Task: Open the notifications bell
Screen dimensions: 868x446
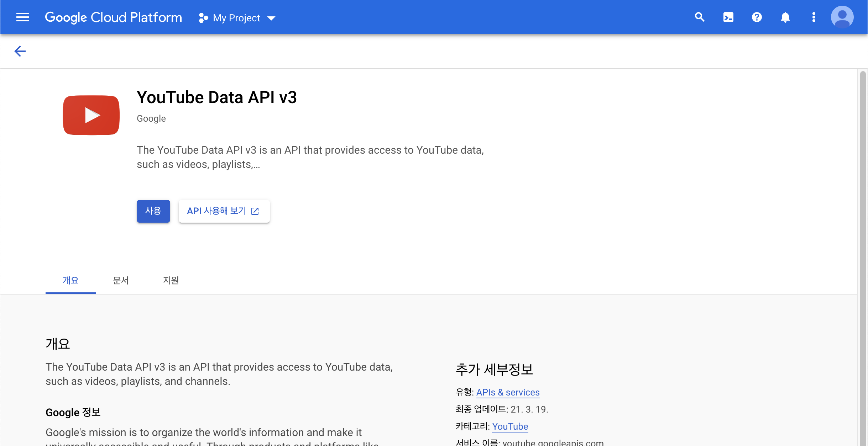Action: [785, 17]
